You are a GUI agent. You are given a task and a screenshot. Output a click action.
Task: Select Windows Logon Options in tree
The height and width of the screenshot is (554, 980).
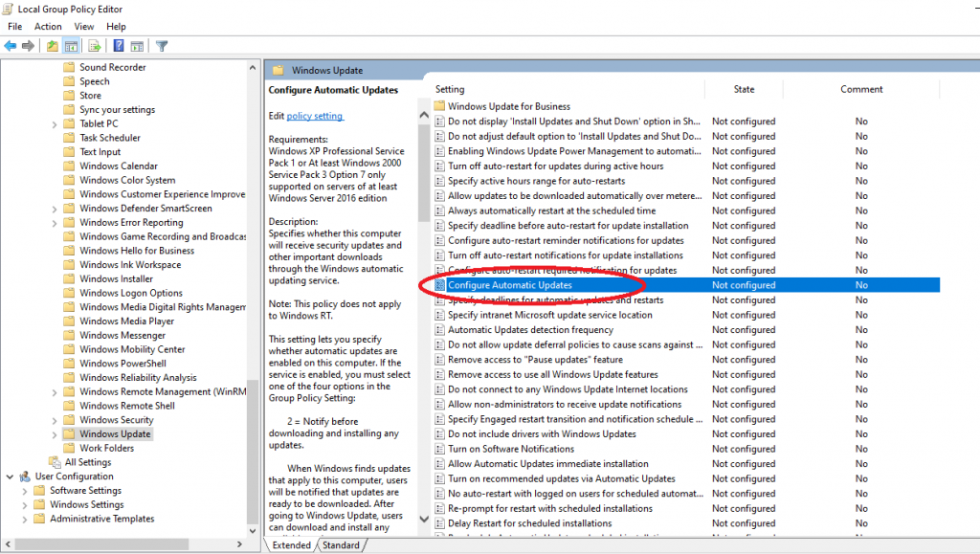click(x=131, y=293)
